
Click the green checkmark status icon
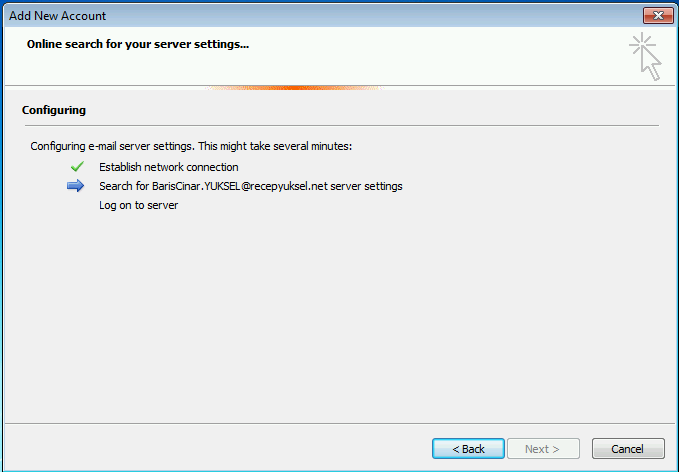(77, 167)
